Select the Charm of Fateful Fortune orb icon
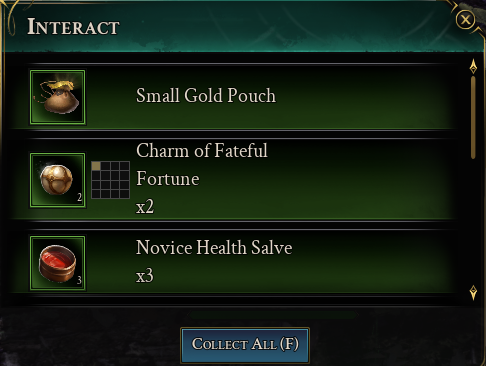This screenshot has width=486, height=366. [58, 180]
